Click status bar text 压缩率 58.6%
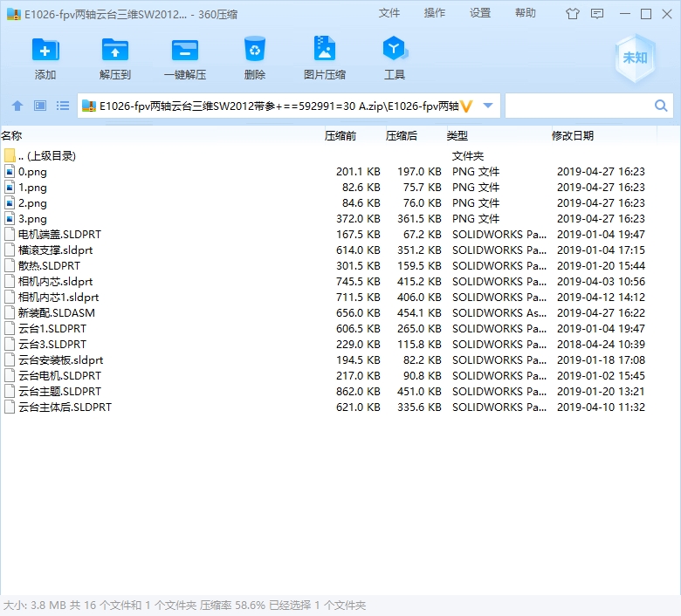This screenshot has height=616, width=681. [x=232, y=606]
